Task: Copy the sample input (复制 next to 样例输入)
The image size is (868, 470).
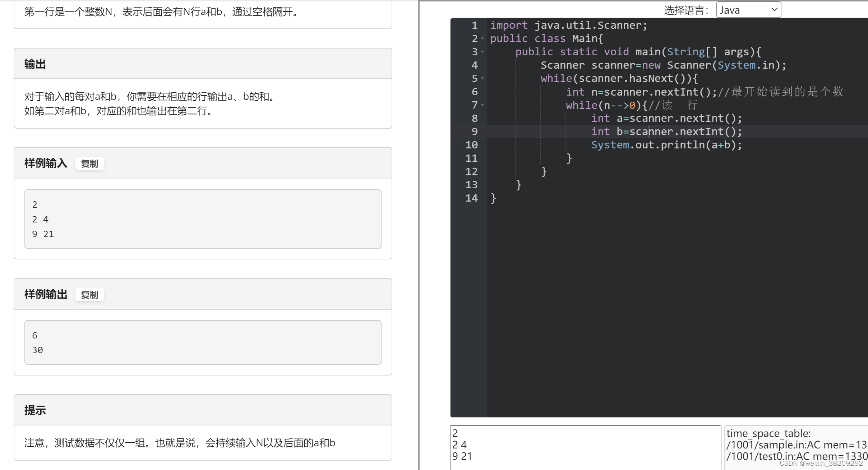Action: point(89,164)
